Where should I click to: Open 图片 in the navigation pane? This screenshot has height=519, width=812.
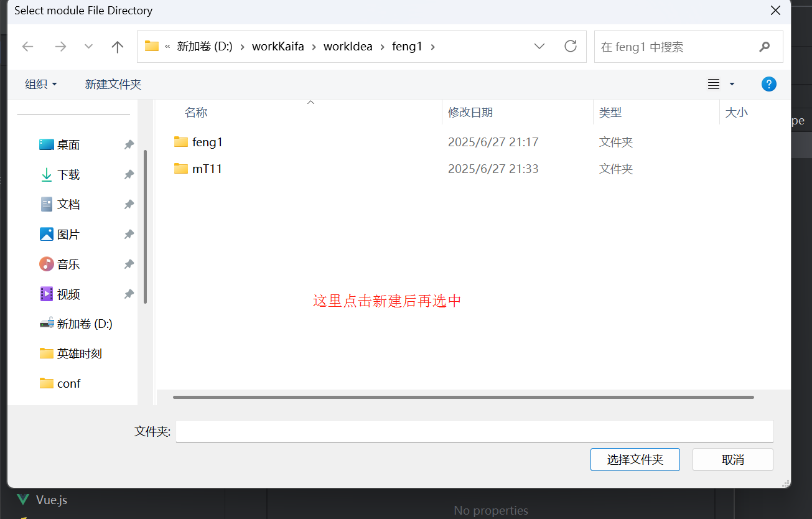click(x=68, y=235)
